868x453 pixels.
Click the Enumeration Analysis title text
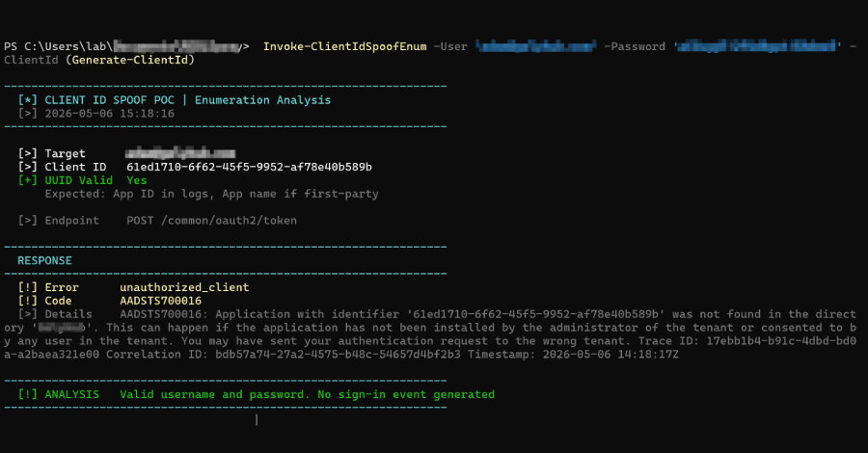point(263,100)
